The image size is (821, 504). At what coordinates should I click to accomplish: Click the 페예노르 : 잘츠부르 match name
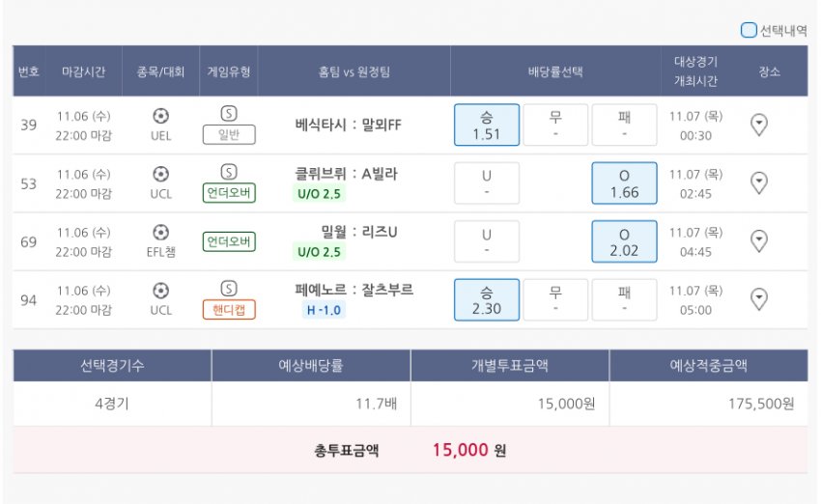(x=354, y=290)
